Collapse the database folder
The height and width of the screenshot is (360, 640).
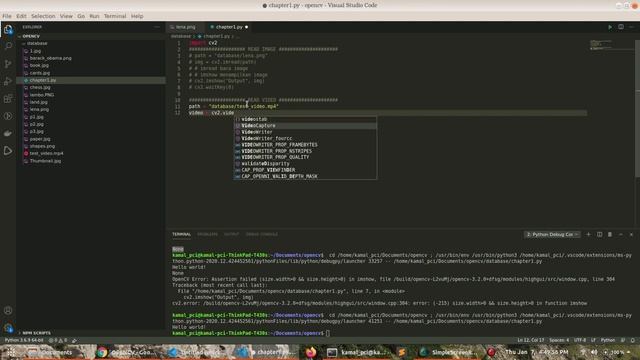coord(37,43)
